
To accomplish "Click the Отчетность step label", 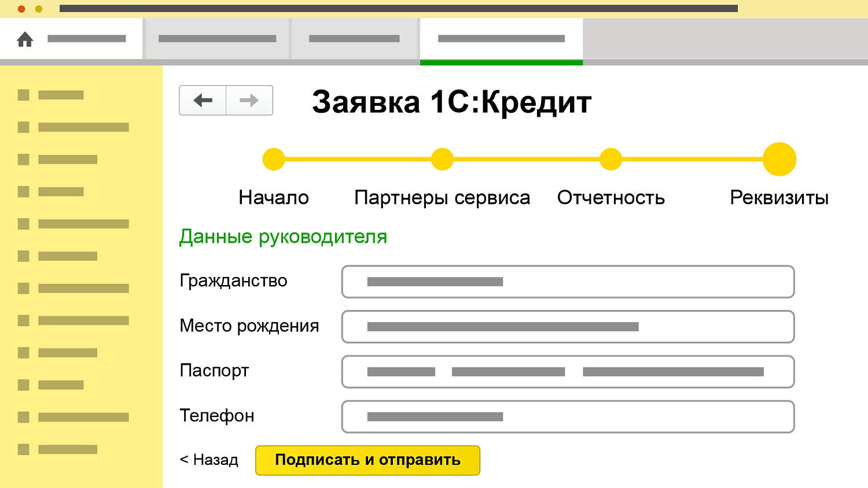I will tap(611, 198).
